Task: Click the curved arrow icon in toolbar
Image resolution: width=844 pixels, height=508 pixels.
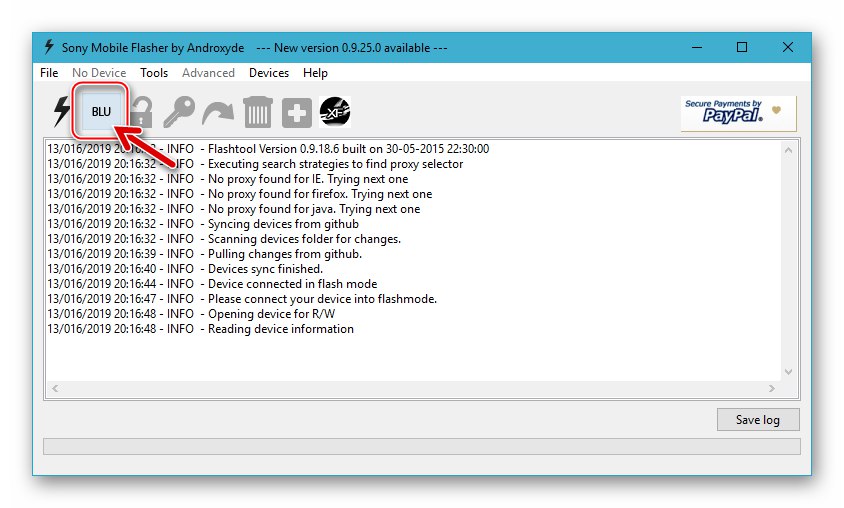Action: (x=218, y=113)
